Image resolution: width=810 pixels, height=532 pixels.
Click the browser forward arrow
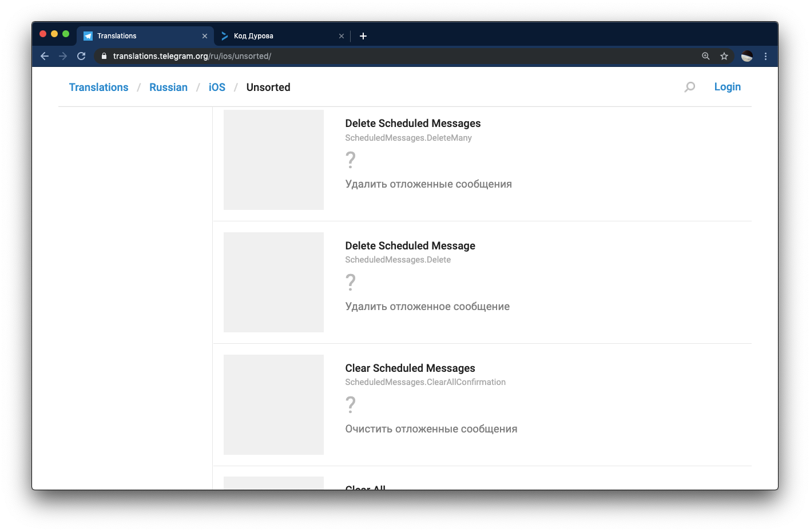(63, 56)
